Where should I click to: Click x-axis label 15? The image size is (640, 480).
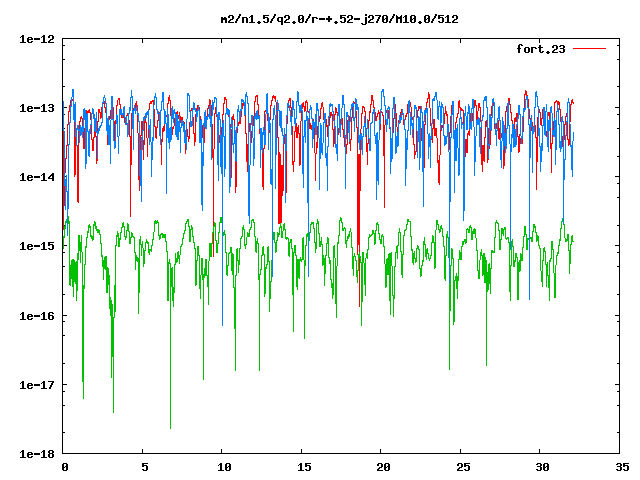tap(304, 467)
